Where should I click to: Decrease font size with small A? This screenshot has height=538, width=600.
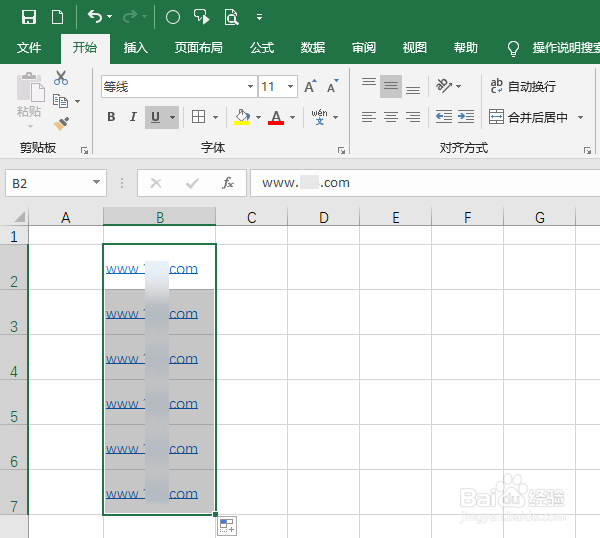pos(333,86)
